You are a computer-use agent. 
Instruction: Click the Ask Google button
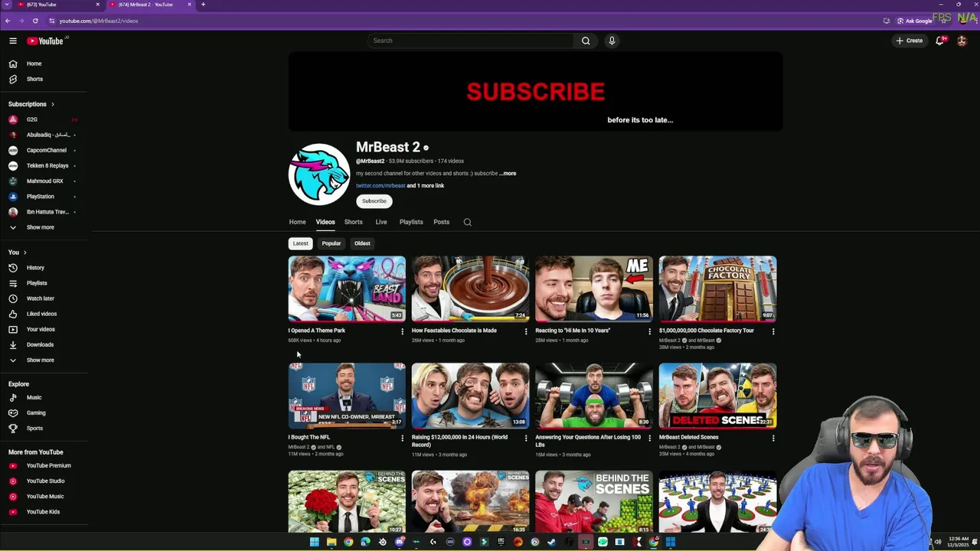click(x=915, y=21)
